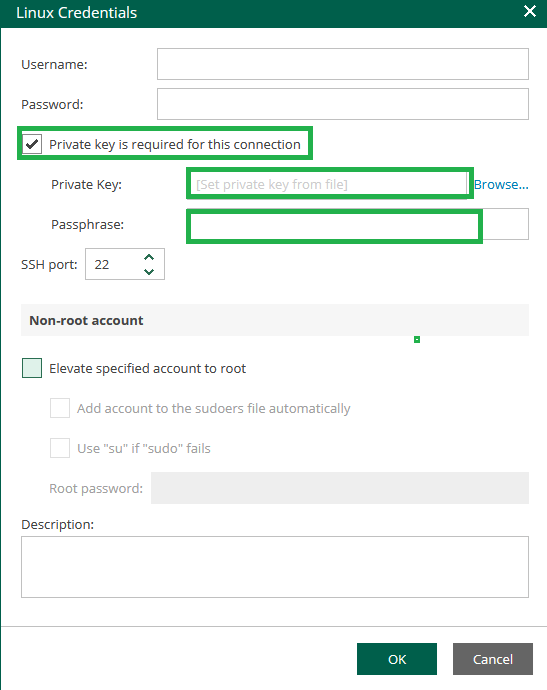This screenshot has height=690, width=547.
Task: Click the Set private key from file field
Action: click(328, 184)
